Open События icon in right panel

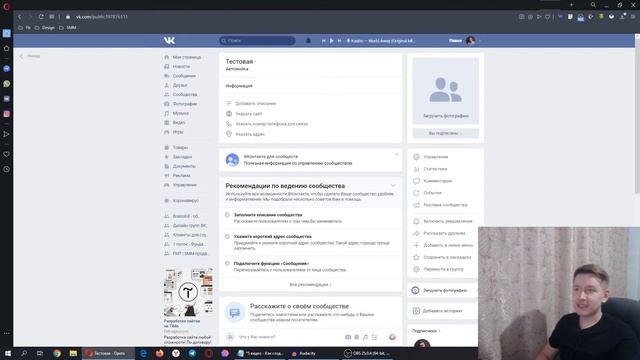pos(416,193)
